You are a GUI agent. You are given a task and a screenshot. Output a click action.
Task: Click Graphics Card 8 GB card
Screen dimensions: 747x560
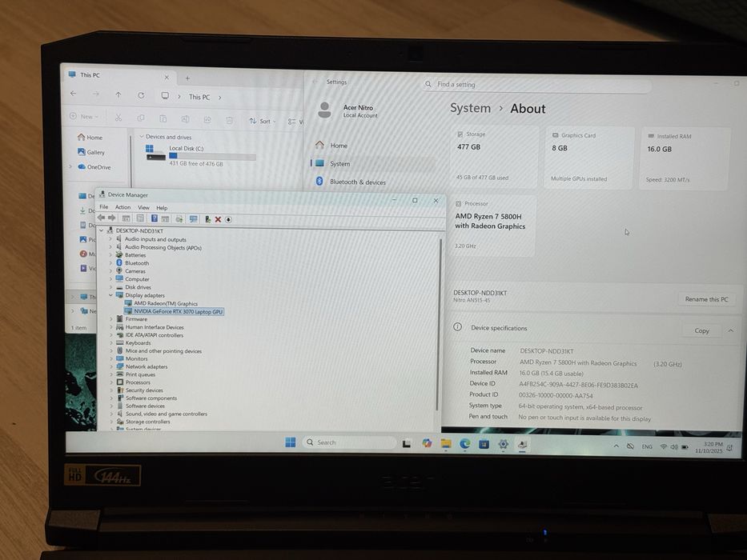pos(589,158)
